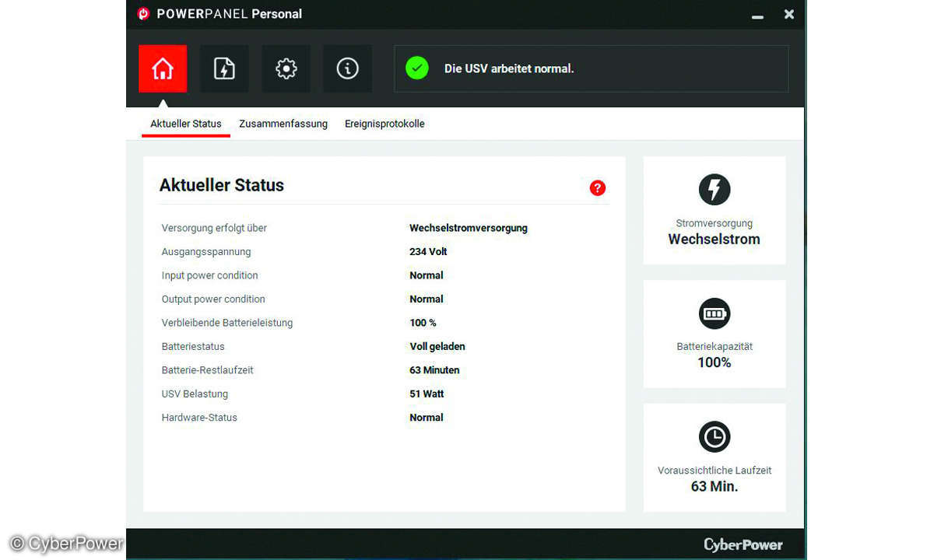
Task: Click the Normal value for Output power
Action: coord(427,299)
